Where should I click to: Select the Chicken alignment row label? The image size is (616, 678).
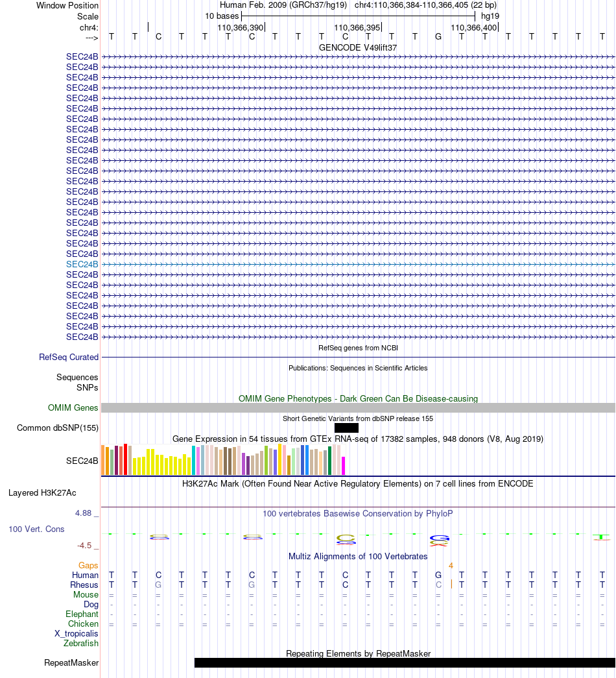click(x=84, y=624)
